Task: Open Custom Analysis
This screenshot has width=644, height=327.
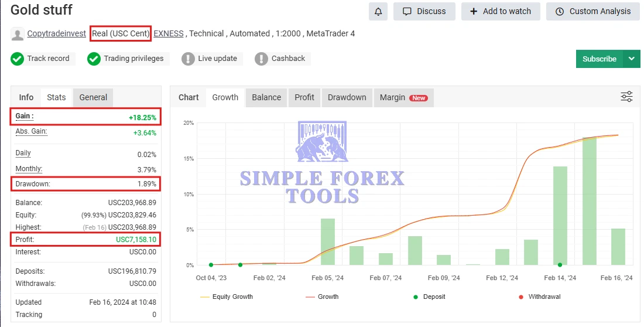Action: click(592, 11)
